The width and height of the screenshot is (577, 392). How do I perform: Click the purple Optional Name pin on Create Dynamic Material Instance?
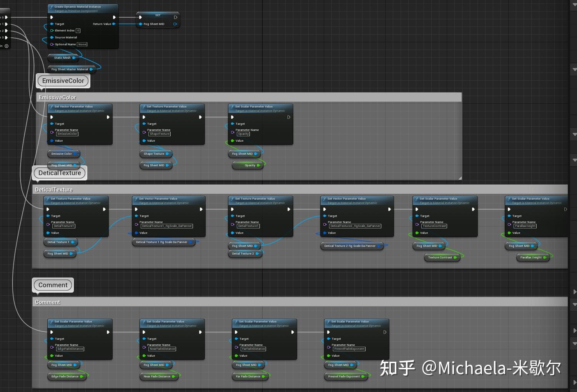pyautogui.click(x=52, y=44)
